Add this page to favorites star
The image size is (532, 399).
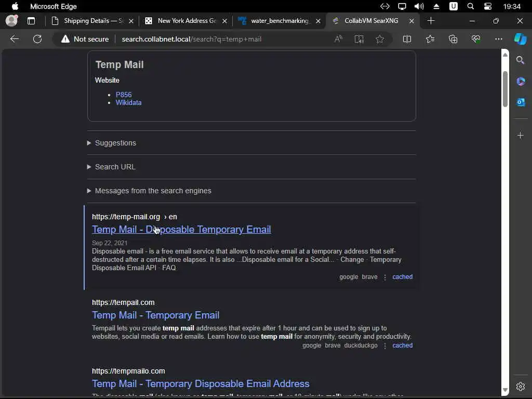[x=380, y=39]
